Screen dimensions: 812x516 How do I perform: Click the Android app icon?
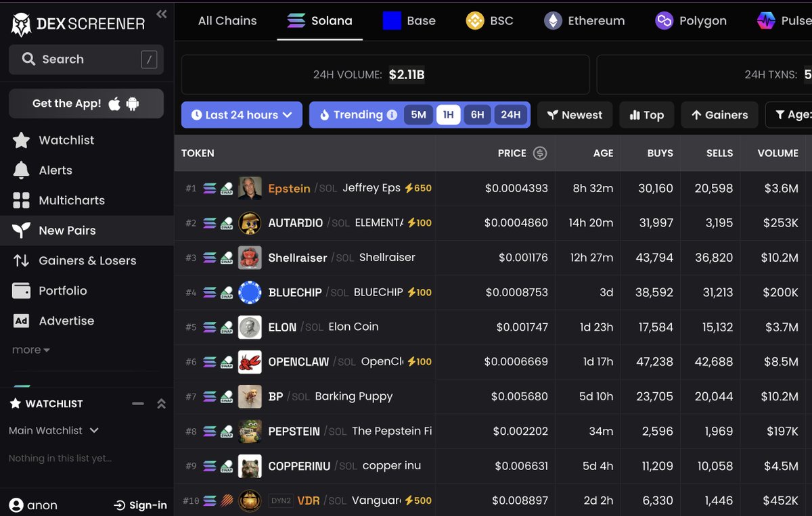(x=133, y=103)
